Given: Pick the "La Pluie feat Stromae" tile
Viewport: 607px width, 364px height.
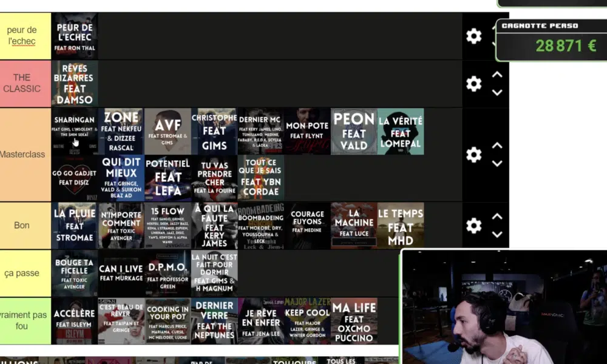Looking at the screenshot, I should 74,226.
